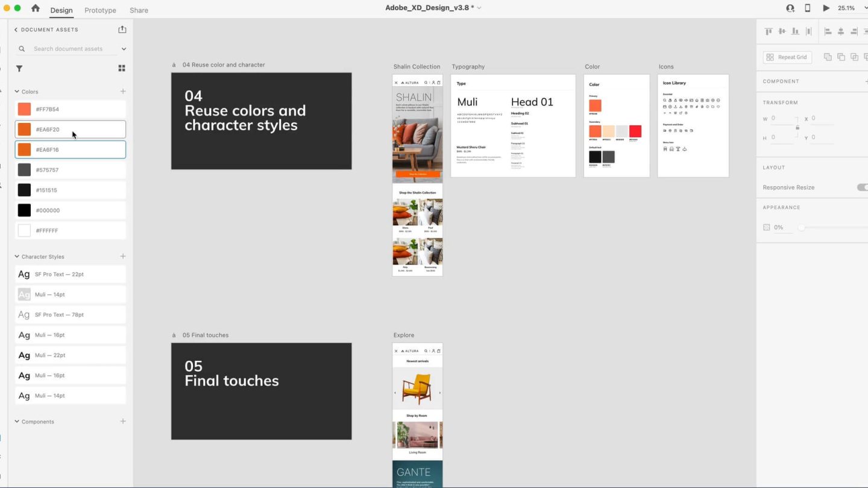
Task: Add a new component asset
Action: pos(123,422)
